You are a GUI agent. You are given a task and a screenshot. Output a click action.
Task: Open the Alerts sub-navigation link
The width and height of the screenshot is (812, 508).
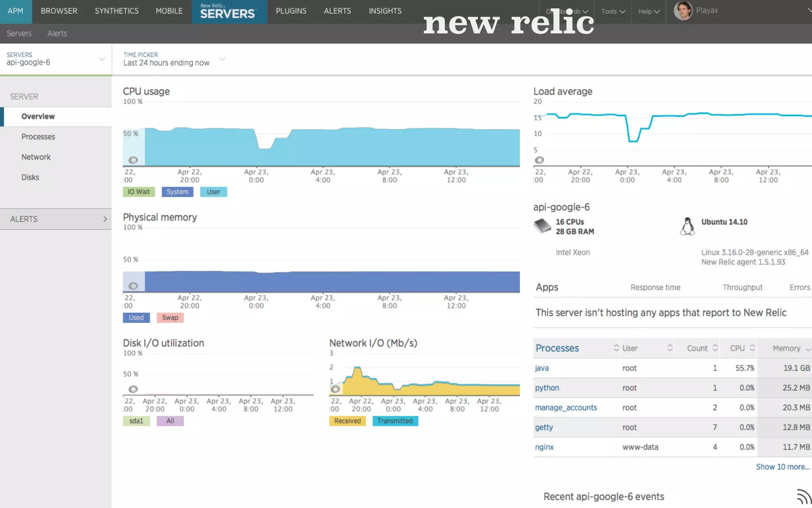coord(57,34)
